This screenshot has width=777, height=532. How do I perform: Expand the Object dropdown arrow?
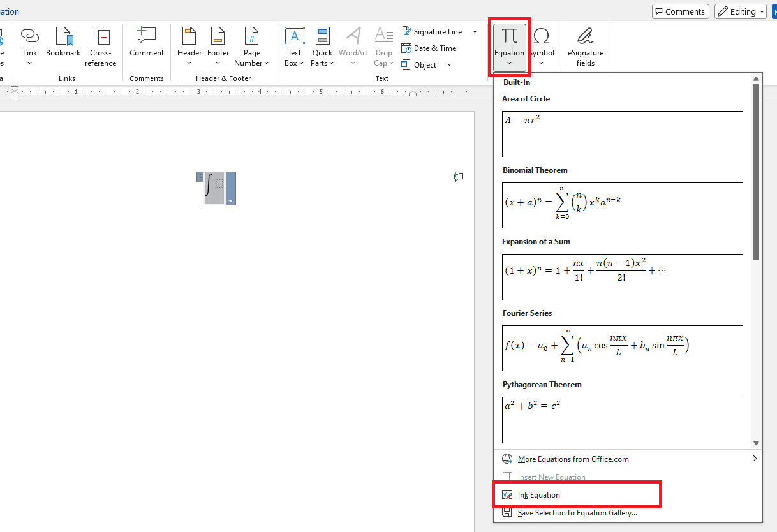pyautogui.click(x=449, y=65)
